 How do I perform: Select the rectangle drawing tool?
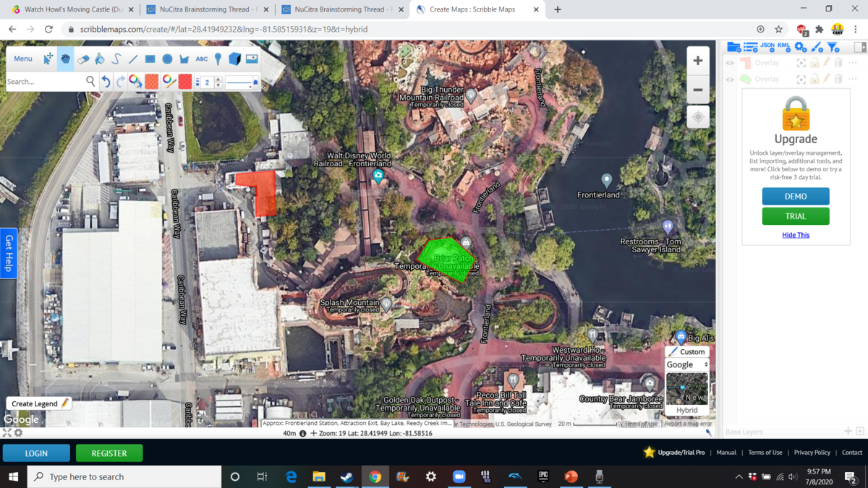[x=150, y=59]
